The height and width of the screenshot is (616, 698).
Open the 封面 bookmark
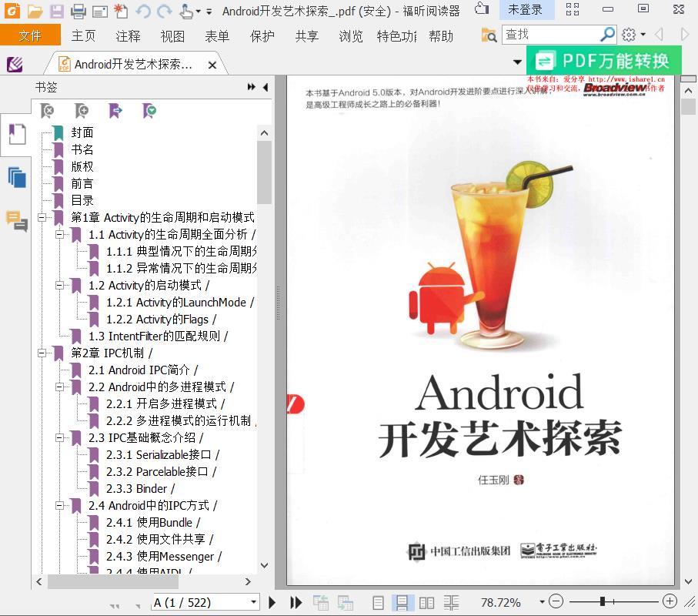pyautogui.click(x=82, y=132)
